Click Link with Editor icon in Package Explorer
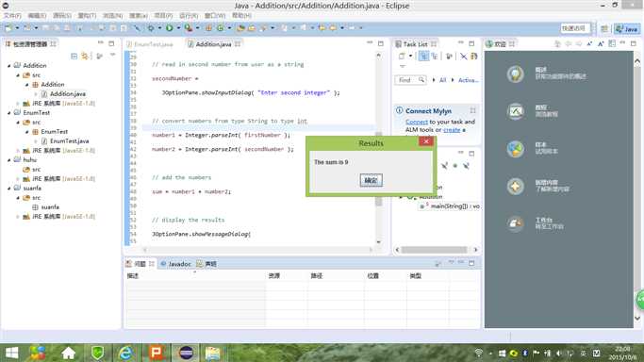 point(85,56)
